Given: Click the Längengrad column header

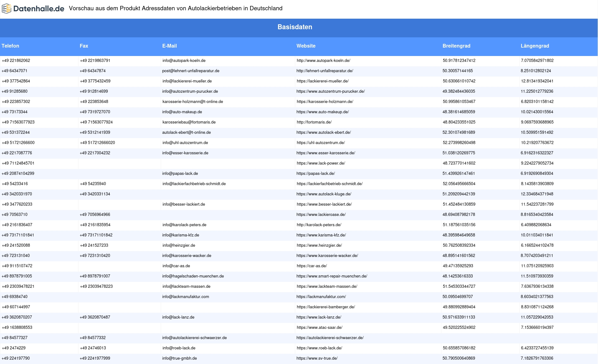Looking at the screenshot, I should click(535, 46).
